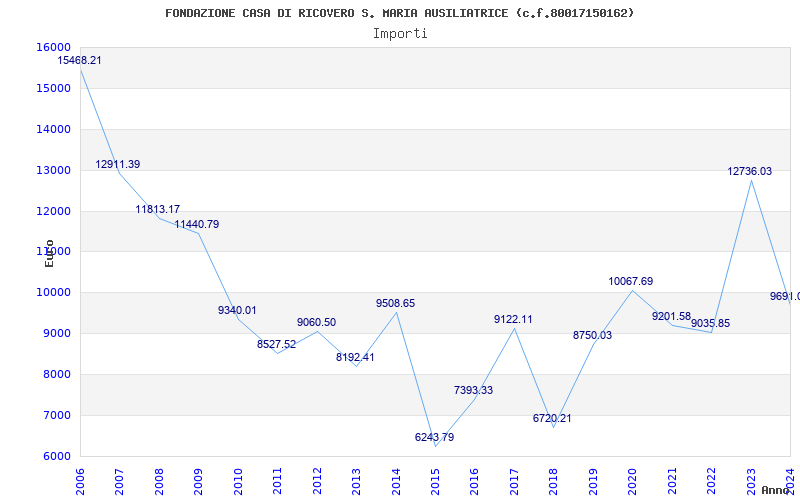Click the 2015 x-axis year label
The width and height of the screenshot is (800, 500).
(436, 482)
